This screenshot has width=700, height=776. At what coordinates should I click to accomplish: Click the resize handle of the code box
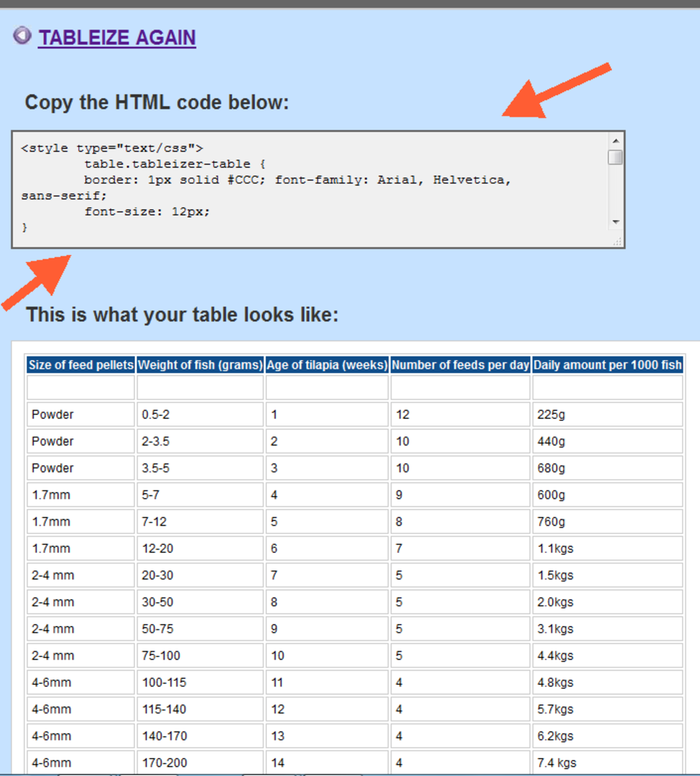point(619,241)
